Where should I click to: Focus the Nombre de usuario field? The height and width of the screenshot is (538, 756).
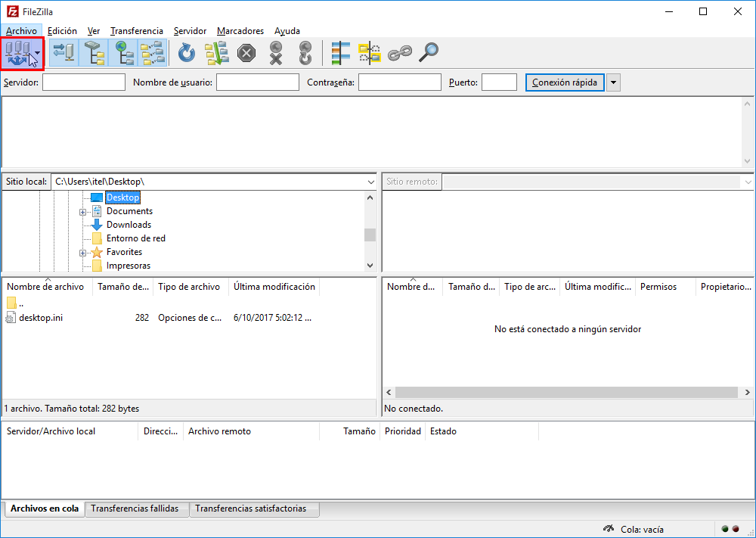(x=258, y=82)
